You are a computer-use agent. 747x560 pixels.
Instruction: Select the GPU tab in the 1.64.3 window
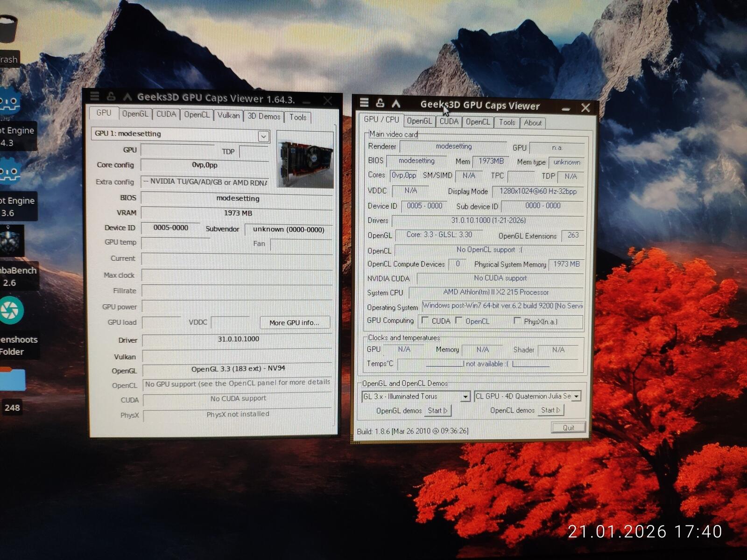coord(104,113)
